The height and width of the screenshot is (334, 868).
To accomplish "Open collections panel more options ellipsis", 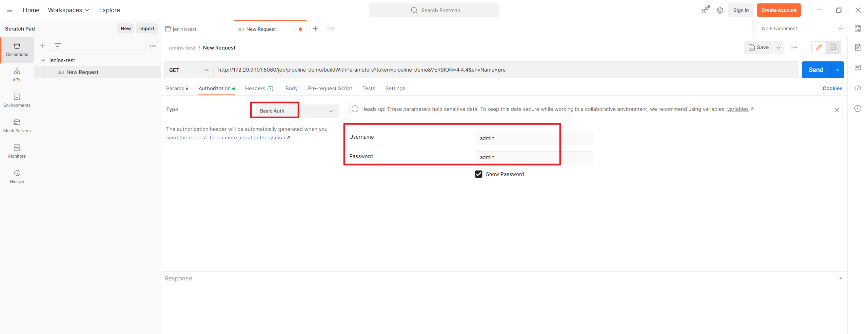I will pyautogui.click(x=153, y=46).
